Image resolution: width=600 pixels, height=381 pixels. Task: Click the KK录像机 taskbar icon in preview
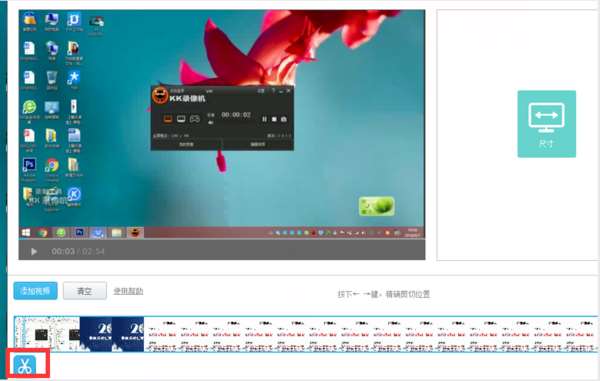(135, 233)
